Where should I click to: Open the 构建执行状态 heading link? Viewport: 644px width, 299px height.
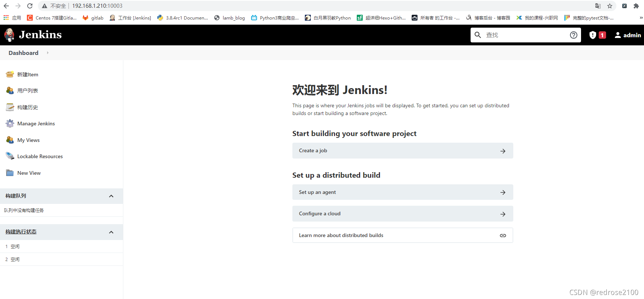21,232
